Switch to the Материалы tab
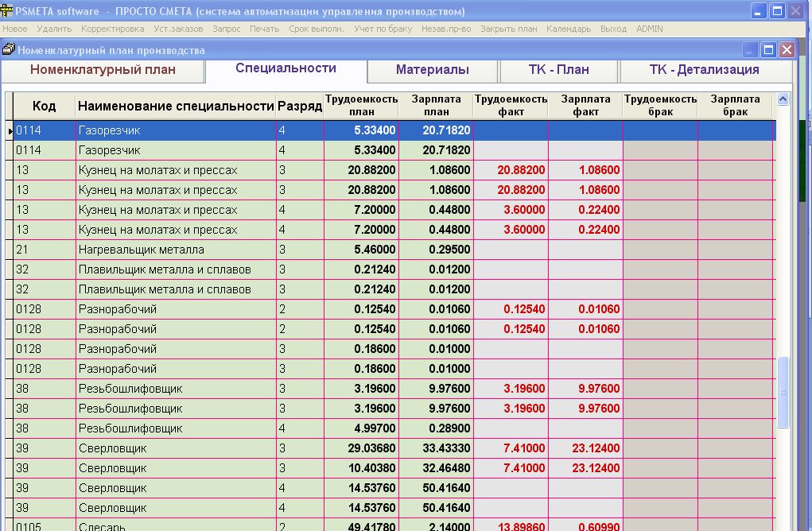The width and height of the screenshot is (812, 531). [432, 70]
